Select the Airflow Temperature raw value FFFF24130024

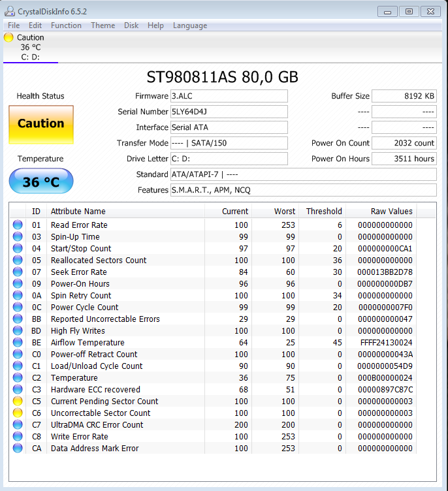(x=386, y=342)
